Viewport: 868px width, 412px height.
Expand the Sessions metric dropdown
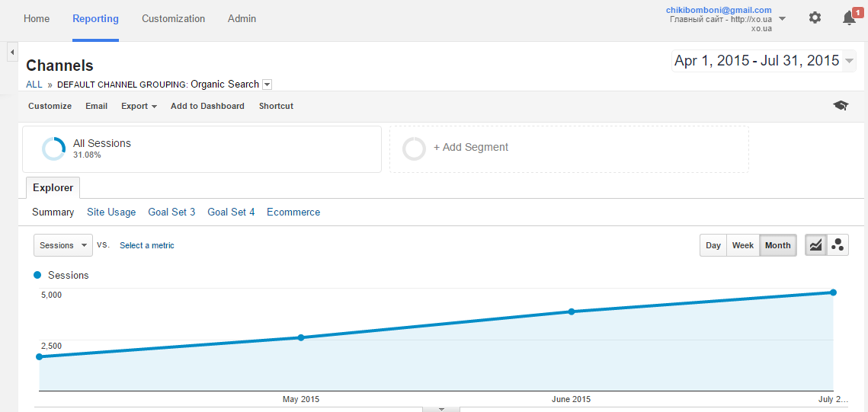63,245
